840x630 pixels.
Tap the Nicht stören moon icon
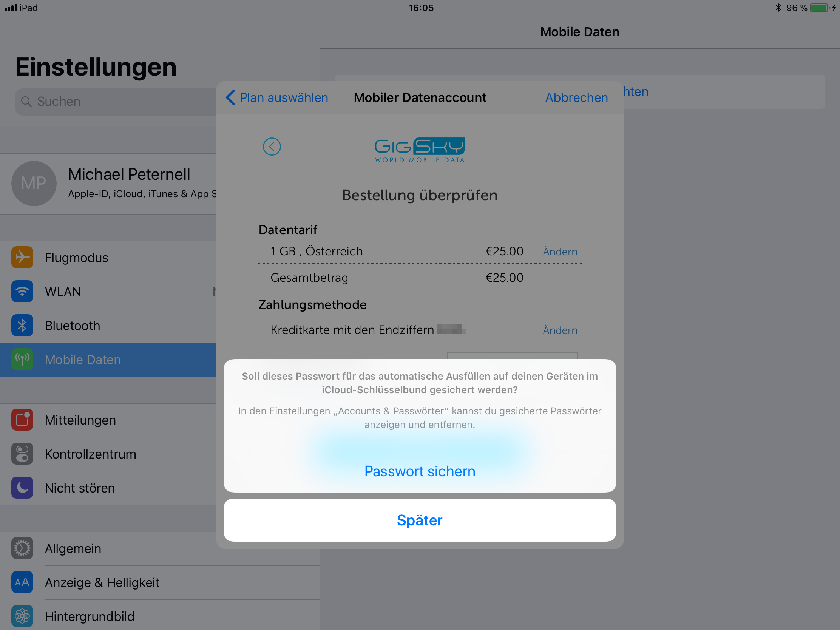tap(22, 488)
